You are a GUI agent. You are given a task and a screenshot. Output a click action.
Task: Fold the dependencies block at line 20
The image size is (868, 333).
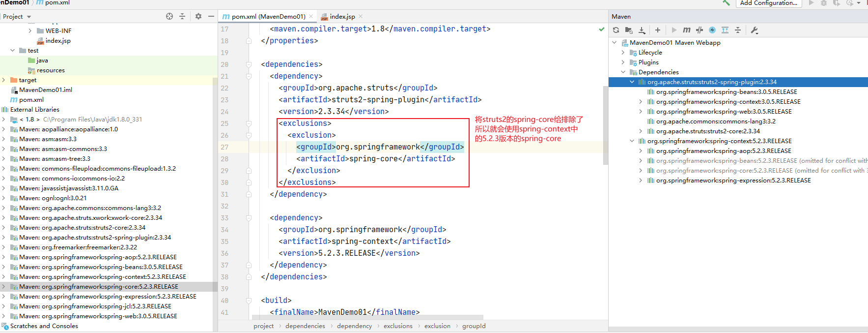[249, 64]
